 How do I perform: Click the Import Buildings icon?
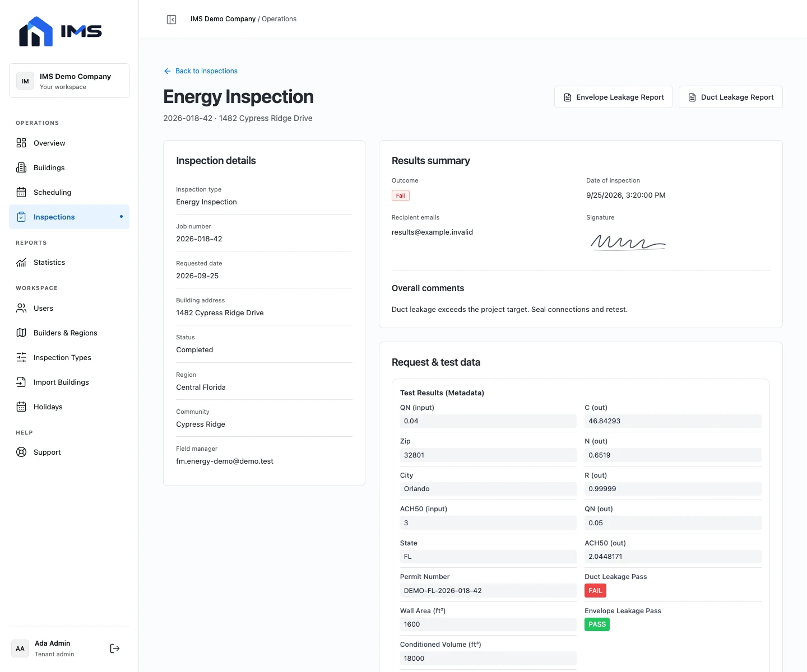point(21,382)
